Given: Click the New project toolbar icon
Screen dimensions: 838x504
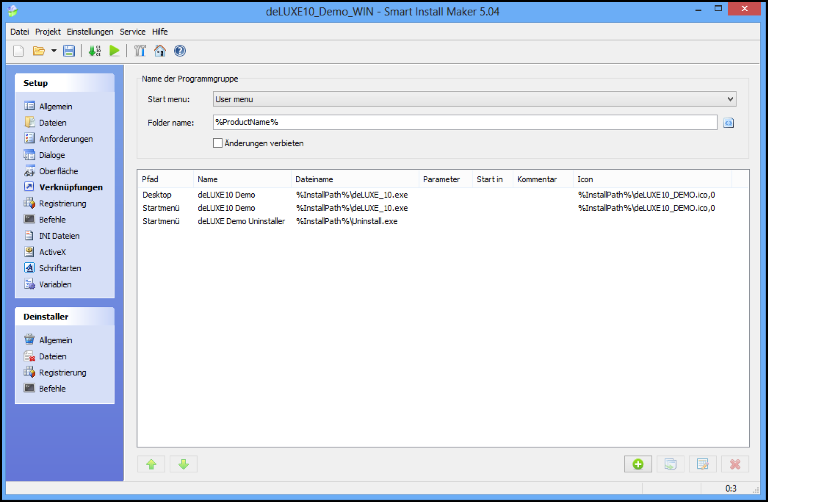Looking at the screenshot, I should pos(18,51).
